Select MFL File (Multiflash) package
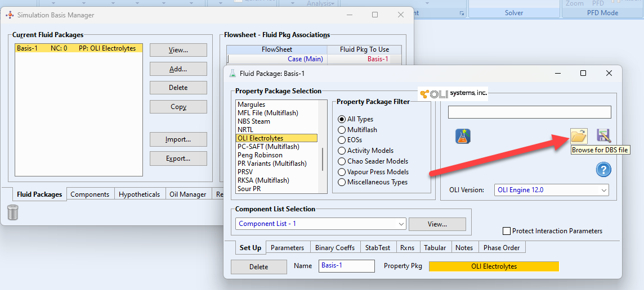 [x=277, y=113]
